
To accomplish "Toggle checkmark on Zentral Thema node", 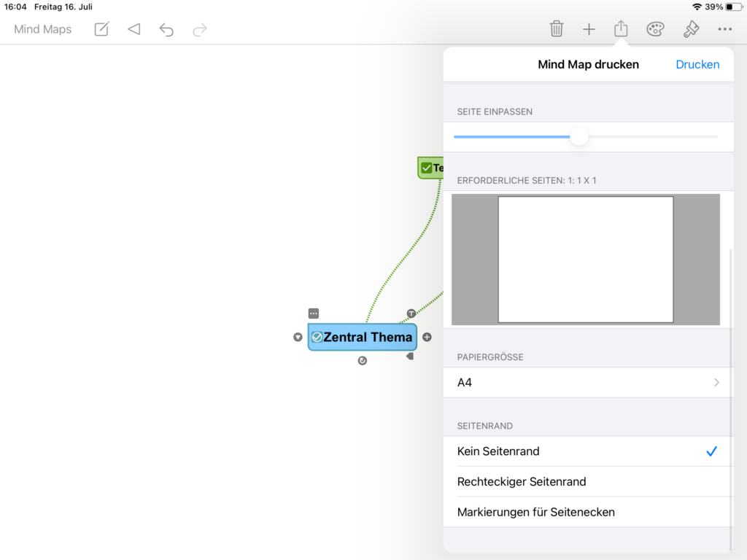I will pos(317,337).
